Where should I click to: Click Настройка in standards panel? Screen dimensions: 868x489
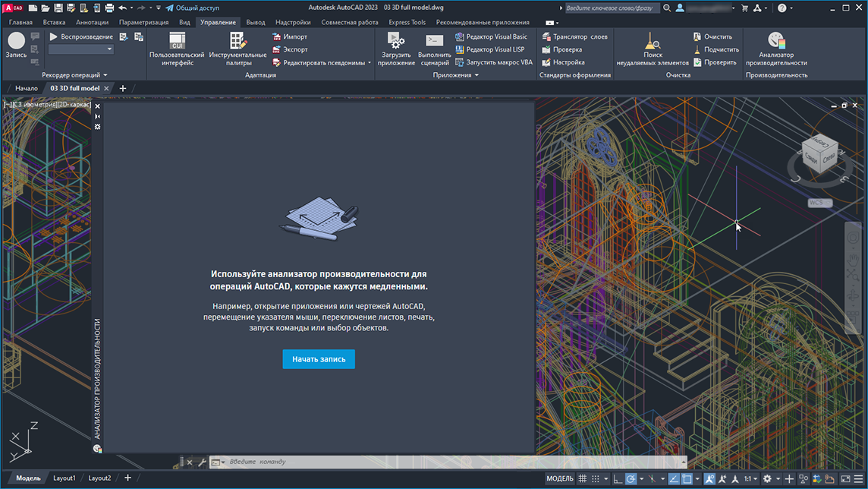click(x=563, y=62)
